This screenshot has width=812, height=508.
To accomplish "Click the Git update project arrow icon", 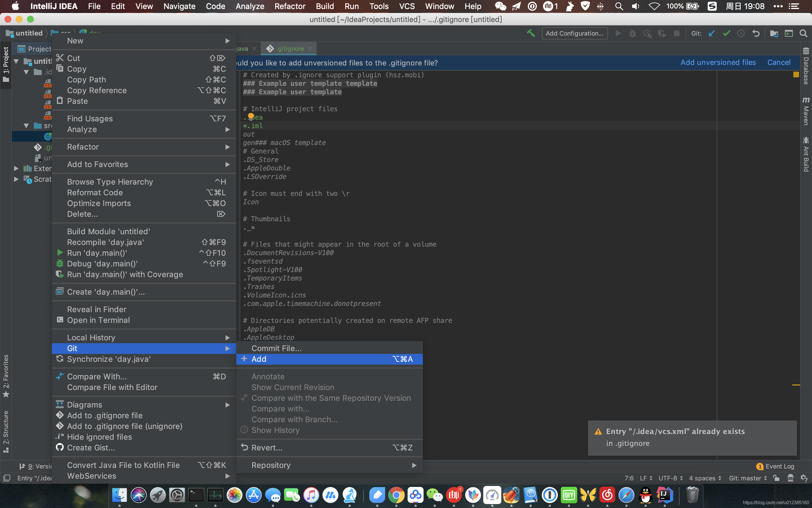I will pyautogui.click(x=711, y=33).
